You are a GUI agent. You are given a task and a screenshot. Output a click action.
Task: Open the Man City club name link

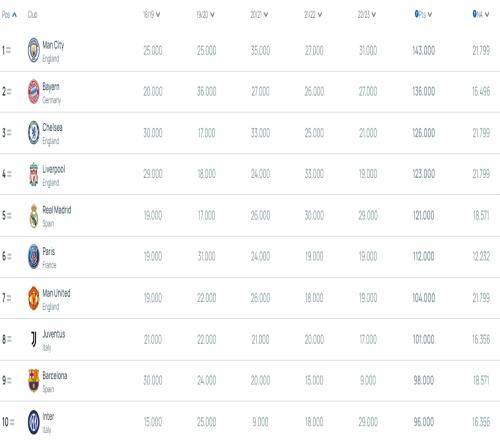pos(53,45)
